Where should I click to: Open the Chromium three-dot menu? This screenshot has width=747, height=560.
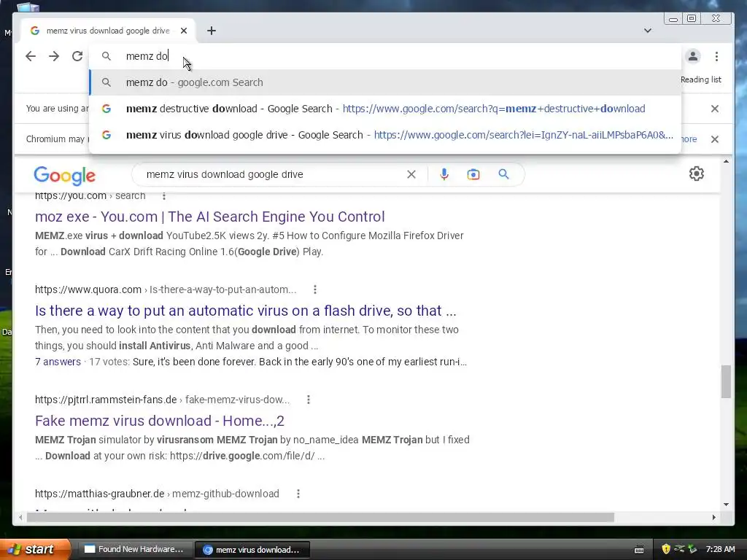(716, 56)
